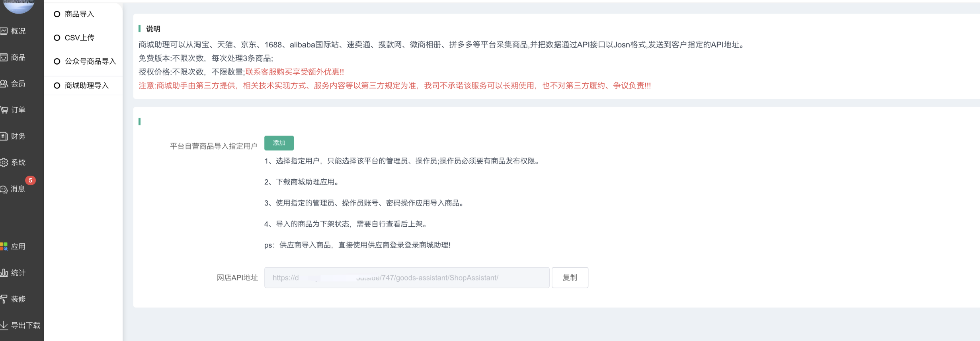This screenshot has height=341, width=980.
Task: Click the 复制 copy button
Action: (x=570, y=278)
